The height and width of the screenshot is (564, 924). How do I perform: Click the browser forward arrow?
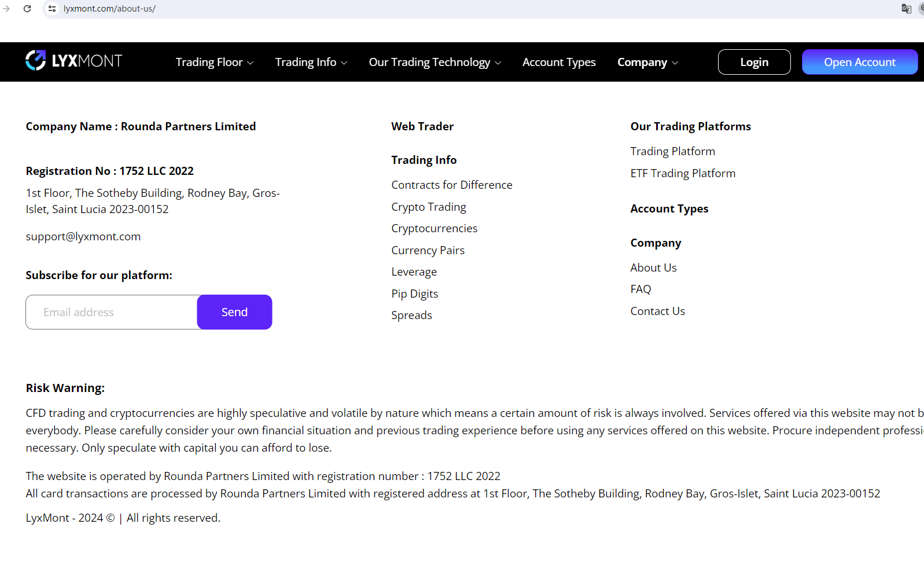(6, 9)
